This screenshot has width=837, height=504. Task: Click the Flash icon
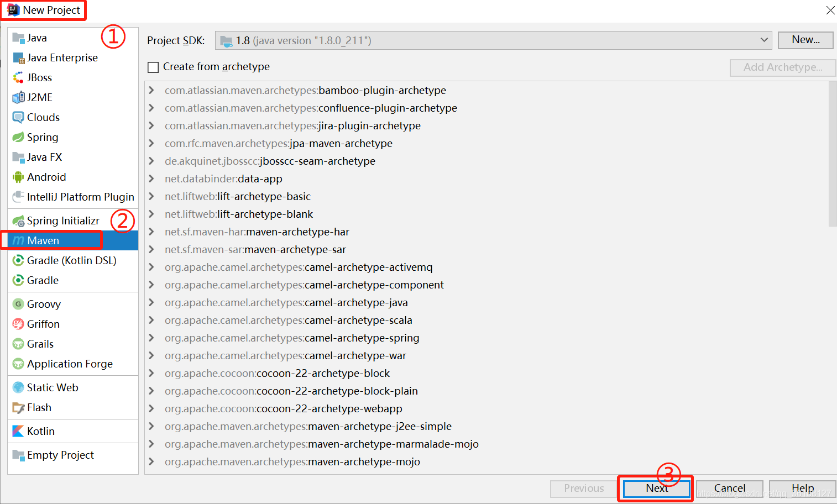18,408
